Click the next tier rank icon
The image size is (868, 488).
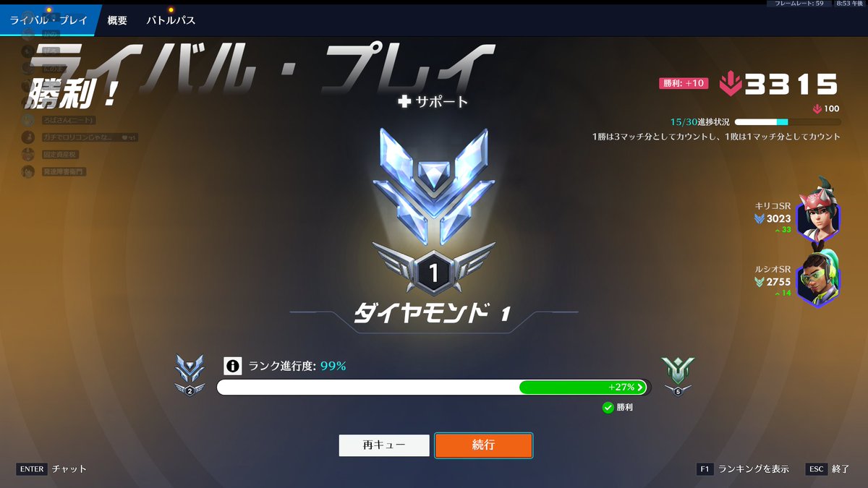pyautogui.click(x=678, y=376)
